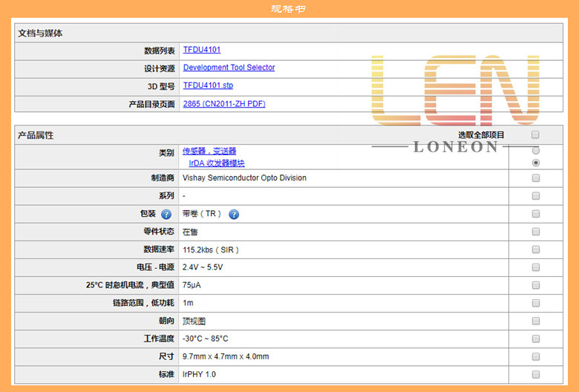Click the 在售 part status value

point(190,232)
